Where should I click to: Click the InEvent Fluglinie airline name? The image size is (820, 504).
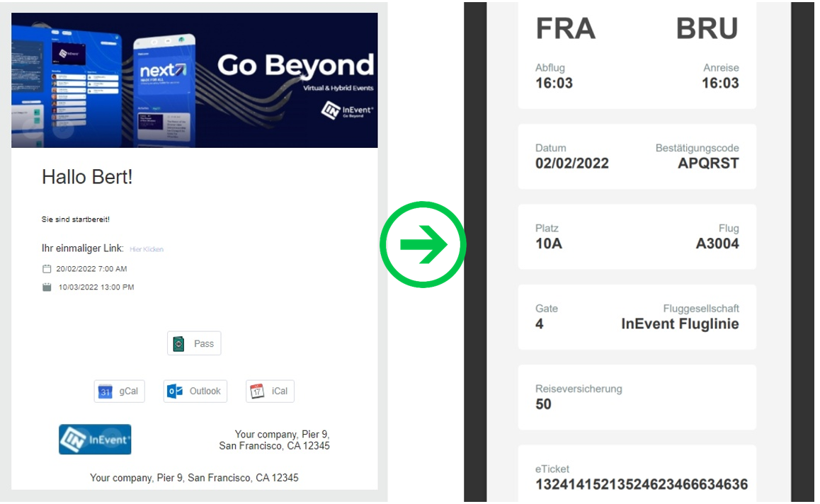(x=680, y=324)
